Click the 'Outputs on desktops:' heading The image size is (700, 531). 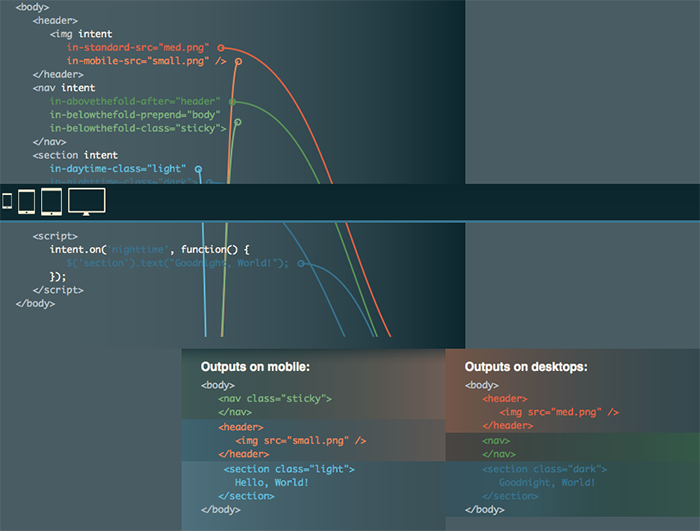click(x=526, y=367)
